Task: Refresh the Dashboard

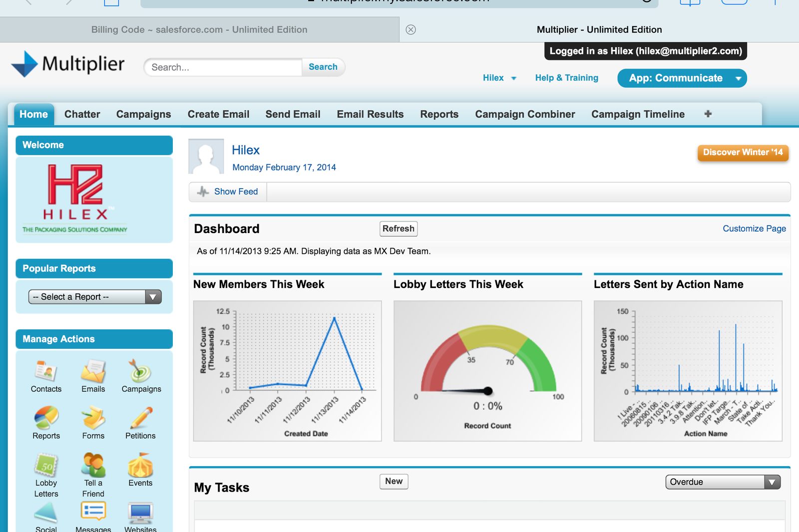Action: (x=399, y=229)
